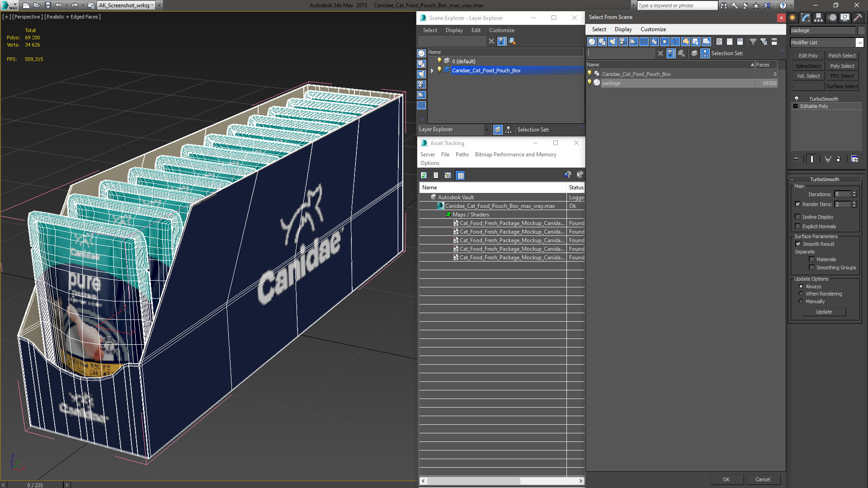
Task: Refresh the Asset Tracking list
Action: pyautogui.click(x=424, y=175)
